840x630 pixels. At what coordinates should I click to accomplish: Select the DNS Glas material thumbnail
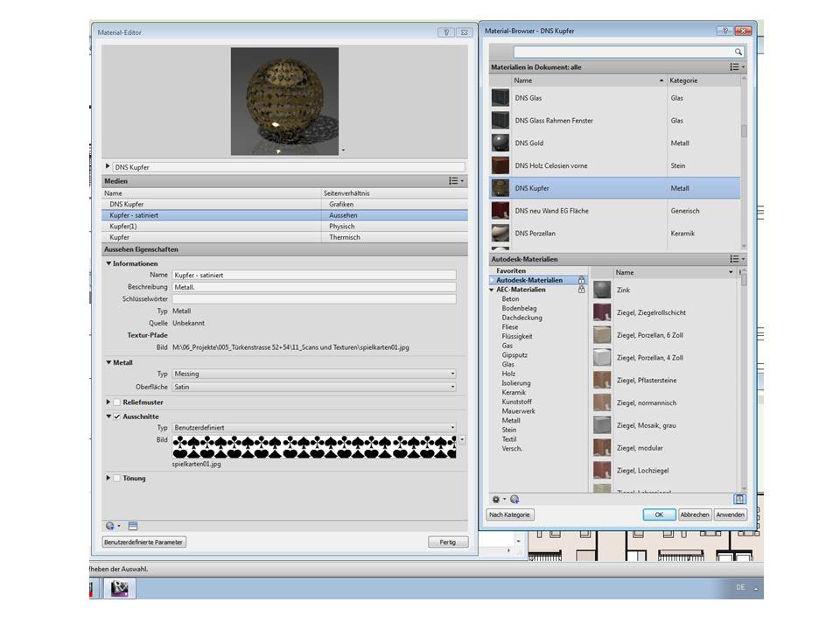tap(500, 98)
